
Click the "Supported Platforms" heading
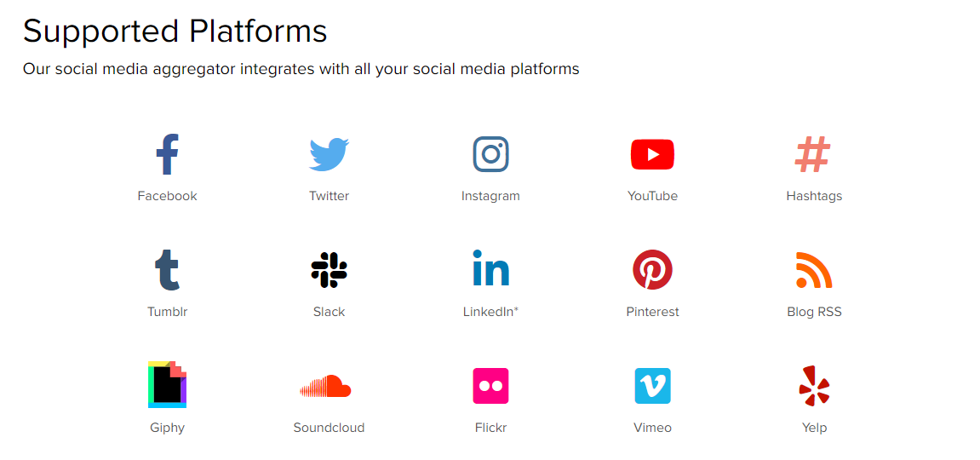175,30
